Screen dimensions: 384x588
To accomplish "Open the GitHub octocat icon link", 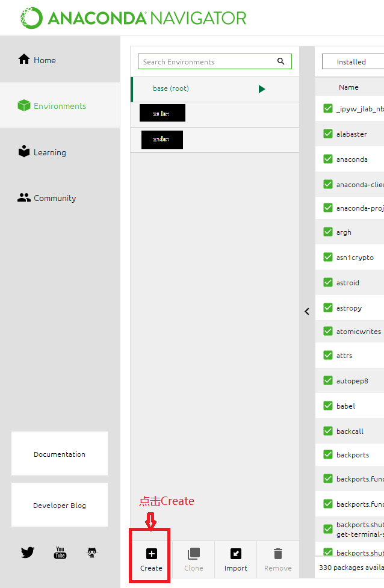I will pos(92,552).
